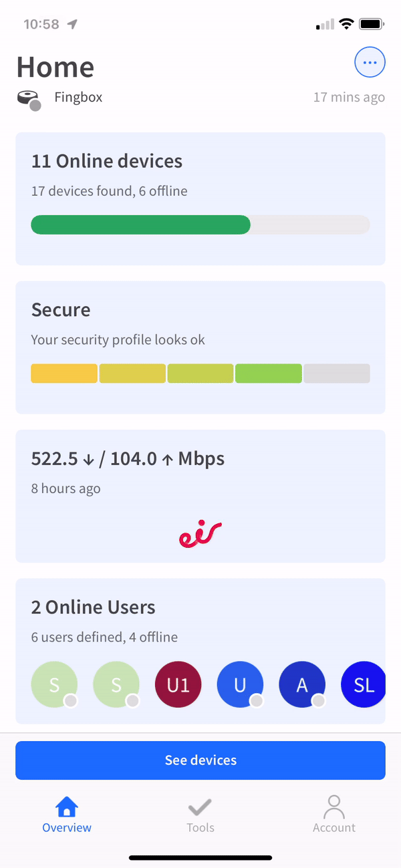401x868 pixels.
Task: Open the blue ellipsis options menu
Action: [x=370, y=62]
